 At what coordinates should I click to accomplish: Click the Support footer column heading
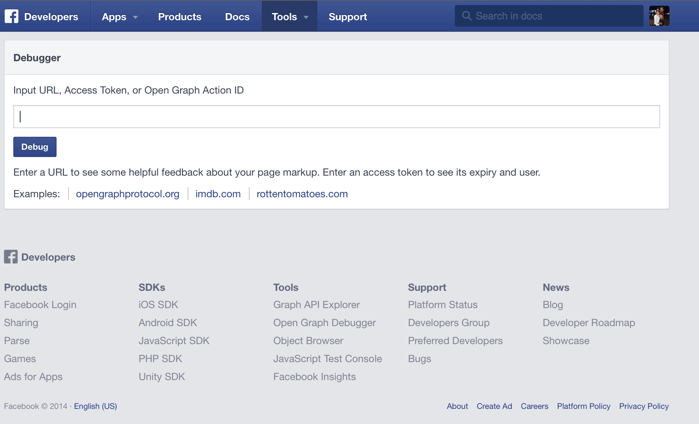[427, 288]
